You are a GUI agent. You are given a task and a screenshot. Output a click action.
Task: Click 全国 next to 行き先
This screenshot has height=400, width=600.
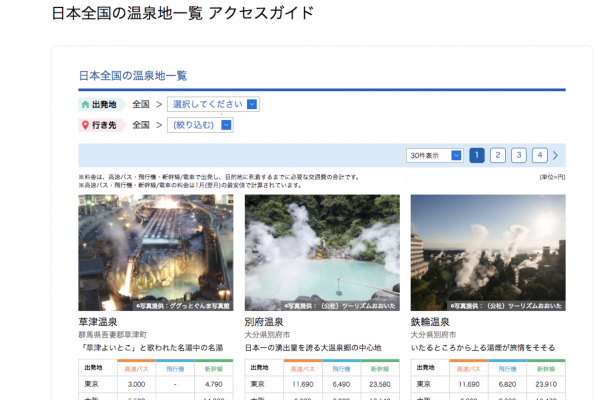(141, 125)
